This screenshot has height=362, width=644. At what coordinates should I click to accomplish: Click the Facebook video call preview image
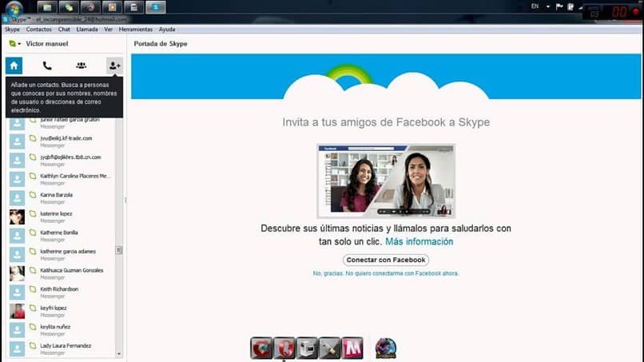386,181
